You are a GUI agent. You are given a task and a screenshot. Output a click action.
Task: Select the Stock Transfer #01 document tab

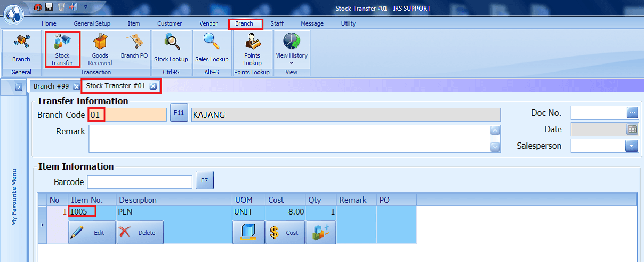coord(116,85)
